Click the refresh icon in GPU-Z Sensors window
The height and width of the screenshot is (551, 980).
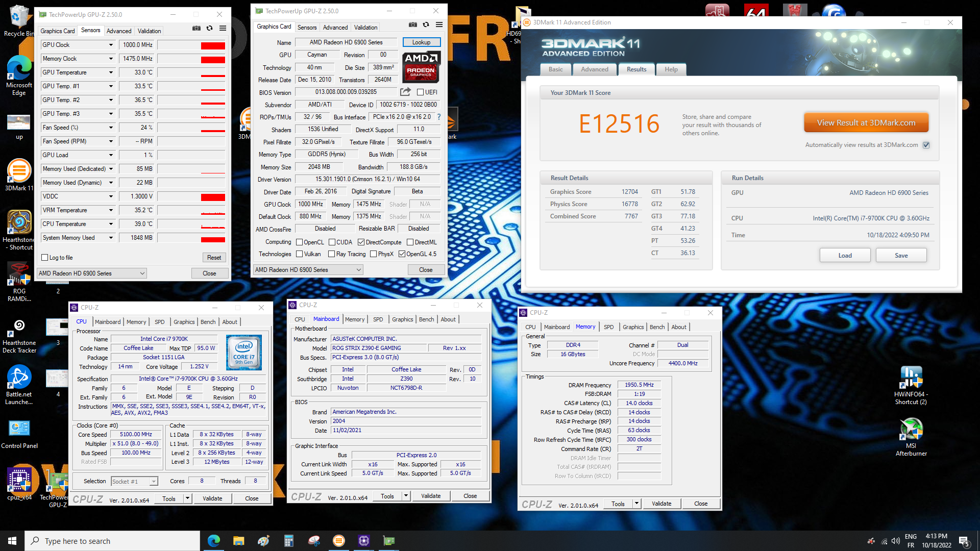pyautogui.click(x=209, y=28)
